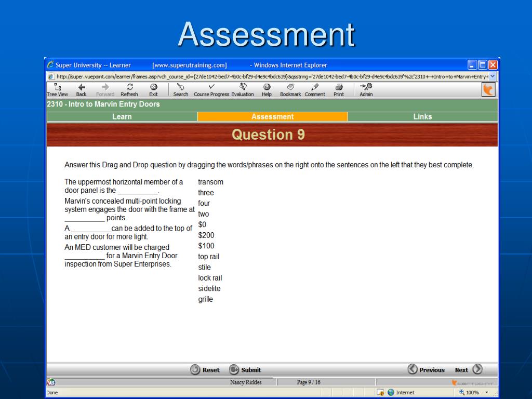
Task: Open the Admin tool
Action: pos(366,90)
